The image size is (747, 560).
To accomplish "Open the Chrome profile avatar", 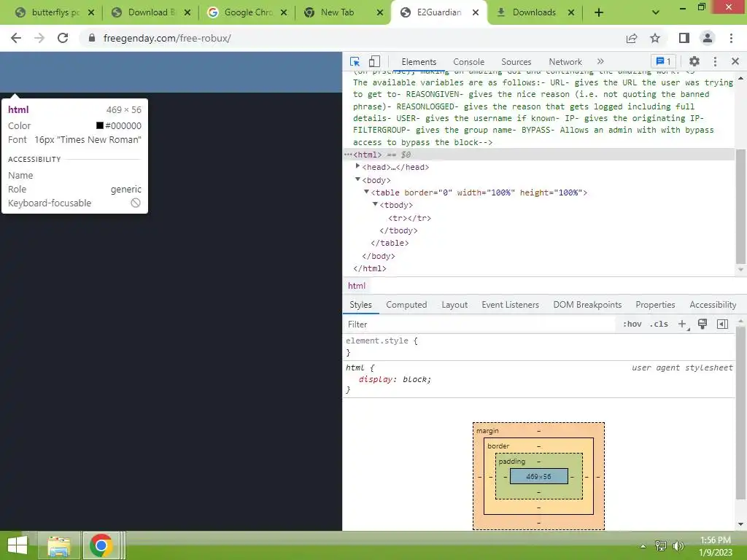I will 708,38.
